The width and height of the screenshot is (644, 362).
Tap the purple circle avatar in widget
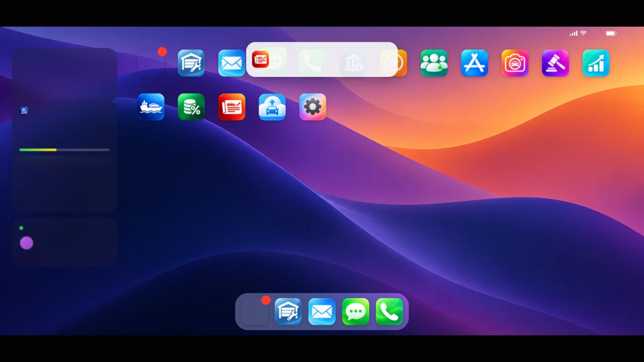click(27, 243)
